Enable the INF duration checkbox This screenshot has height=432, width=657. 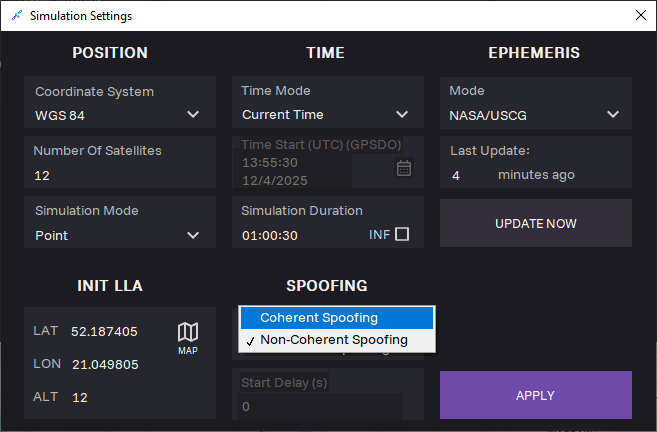pos(402,234)
